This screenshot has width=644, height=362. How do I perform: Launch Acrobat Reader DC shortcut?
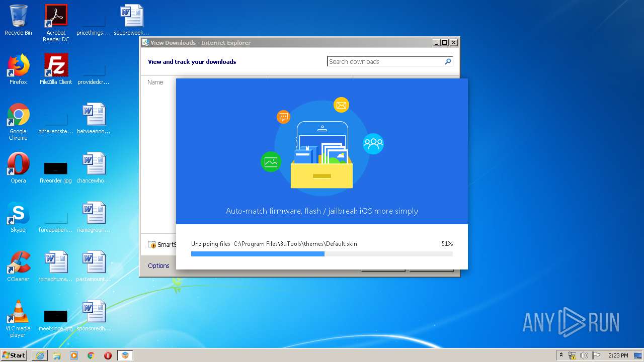click(56, 23)
